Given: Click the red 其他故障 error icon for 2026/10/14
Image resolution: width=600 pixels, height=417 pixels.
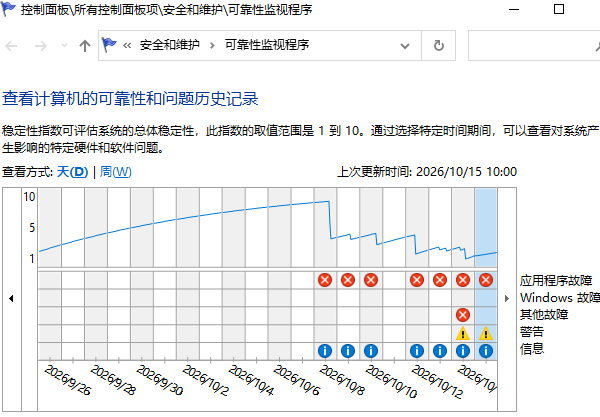Looking at the screenshot, I should pyautogui.click(x=463, y=315).
